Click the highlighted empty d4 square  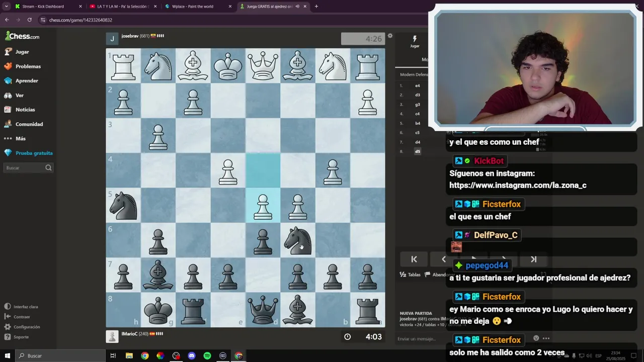pyautogui.click(x=263, y=171)
